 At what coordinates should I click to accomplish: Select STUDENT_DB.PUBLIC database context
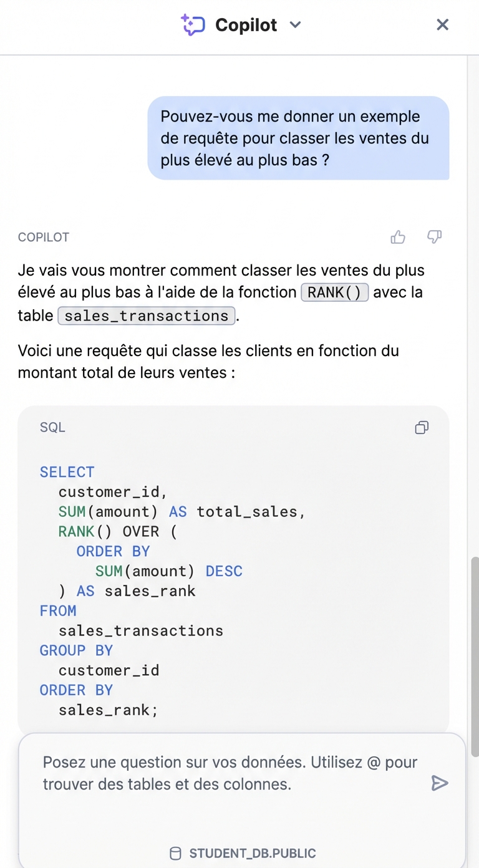coord(243,854)
